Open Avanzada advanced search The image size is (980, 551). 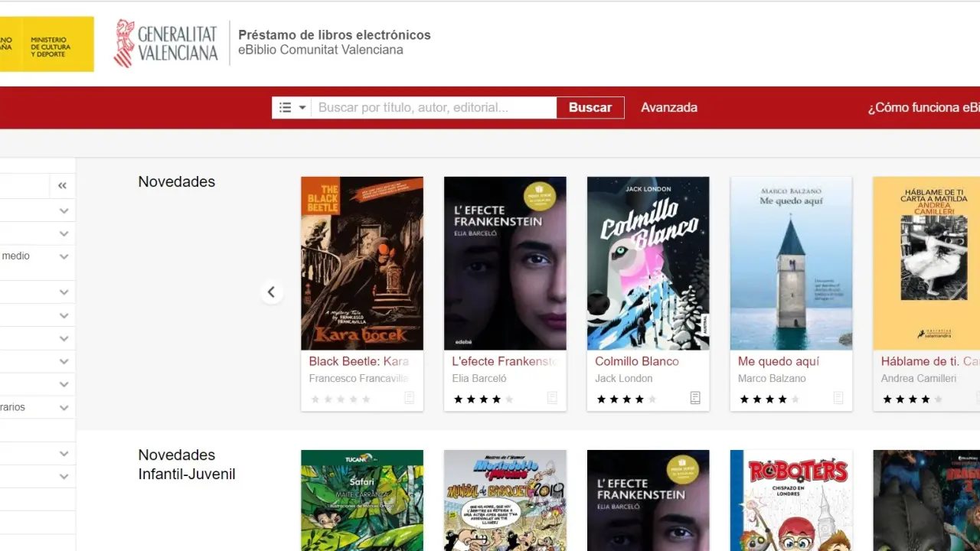668,108
